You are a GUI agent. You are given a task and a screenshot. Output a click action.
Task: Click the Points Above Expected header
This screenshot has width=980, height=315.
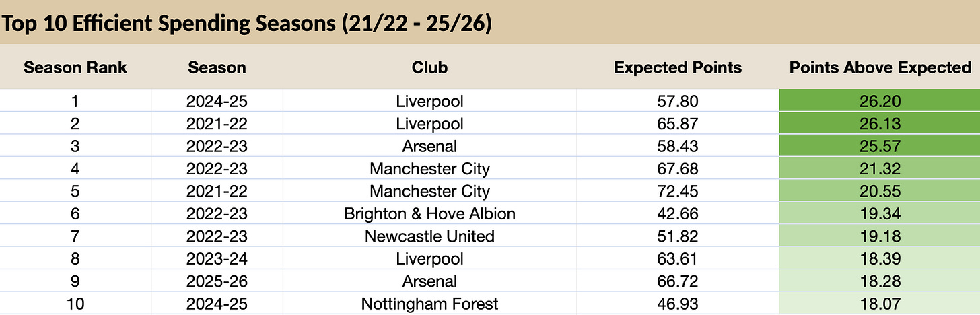[x=880, y=67]
